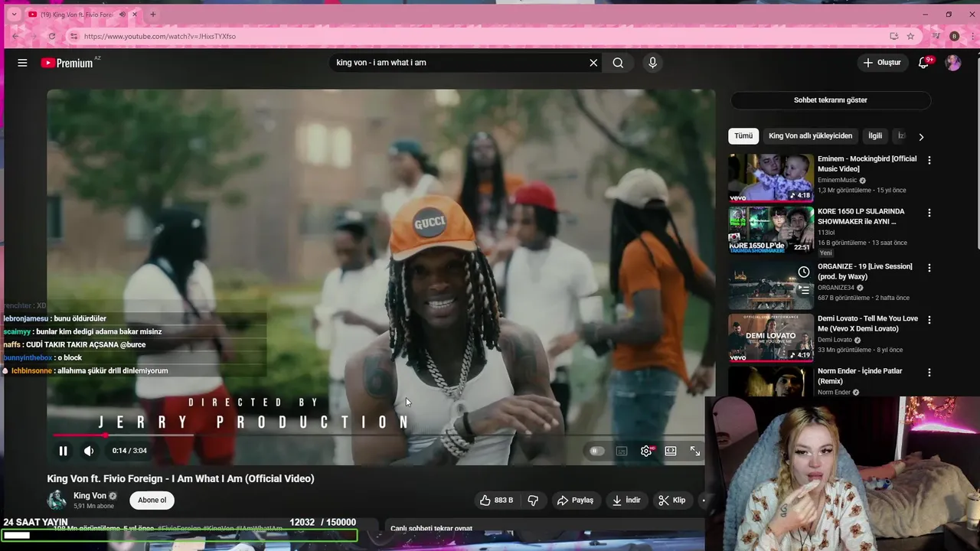The height and width of the screenshot is (551, 980).
Task: Open options for Demi Lovato video
Action: [929, 320]
